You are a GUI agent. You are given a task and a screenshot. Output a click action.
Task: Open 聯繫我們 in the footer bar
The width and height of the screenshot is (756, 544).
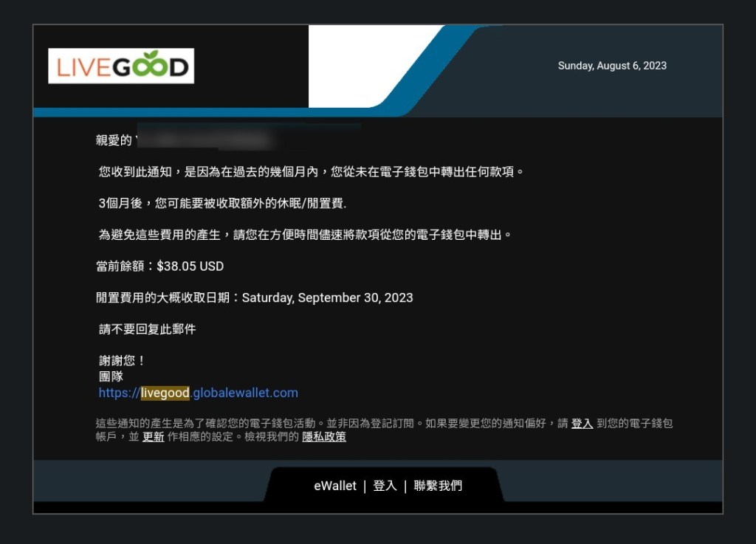pyautogui.click(x=438, y=486)
